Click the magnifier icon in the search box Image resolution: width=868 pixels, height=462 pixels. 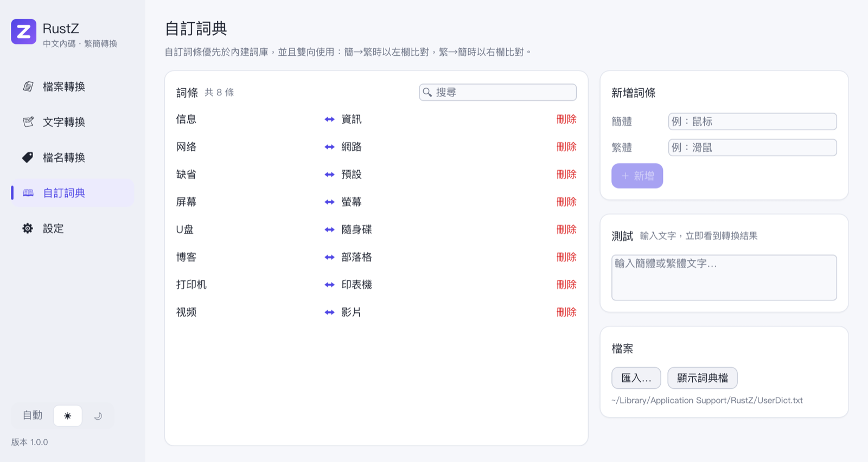tap(427, 92)
